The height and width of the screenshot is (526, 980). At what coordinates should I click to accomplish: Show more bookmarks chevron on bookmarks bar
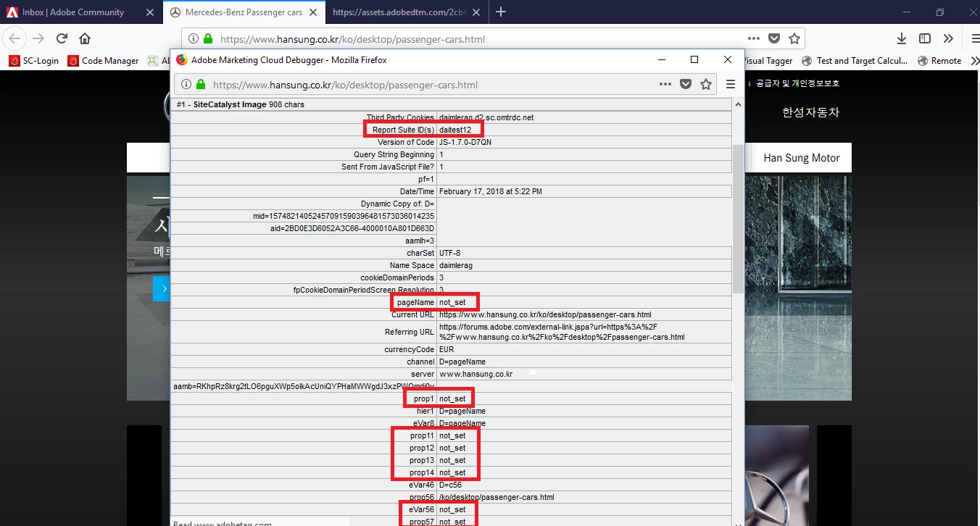(974, 61)
